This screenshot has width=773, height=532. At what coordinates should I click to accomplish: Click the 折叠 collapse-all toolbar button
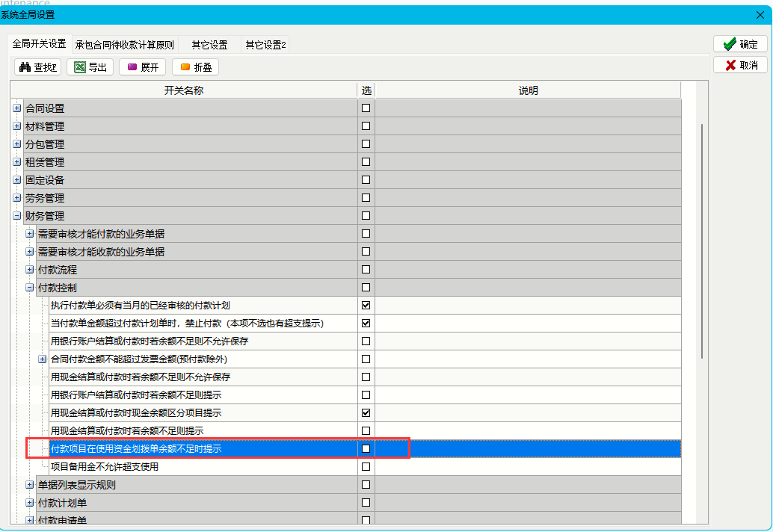click(x=196, y=67)
